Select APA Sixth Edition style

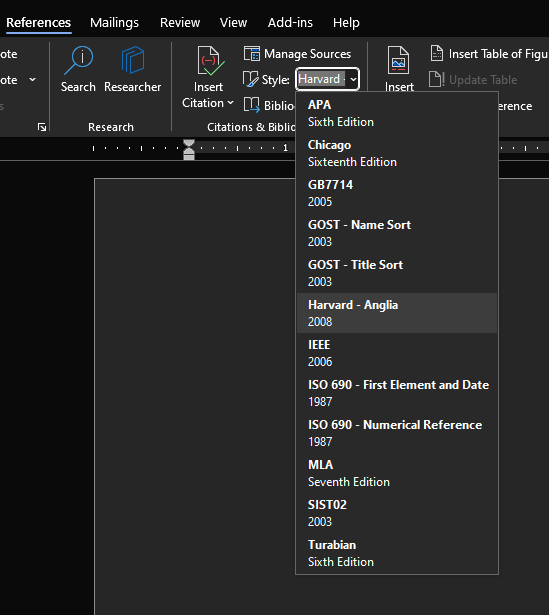click(397, 113)
